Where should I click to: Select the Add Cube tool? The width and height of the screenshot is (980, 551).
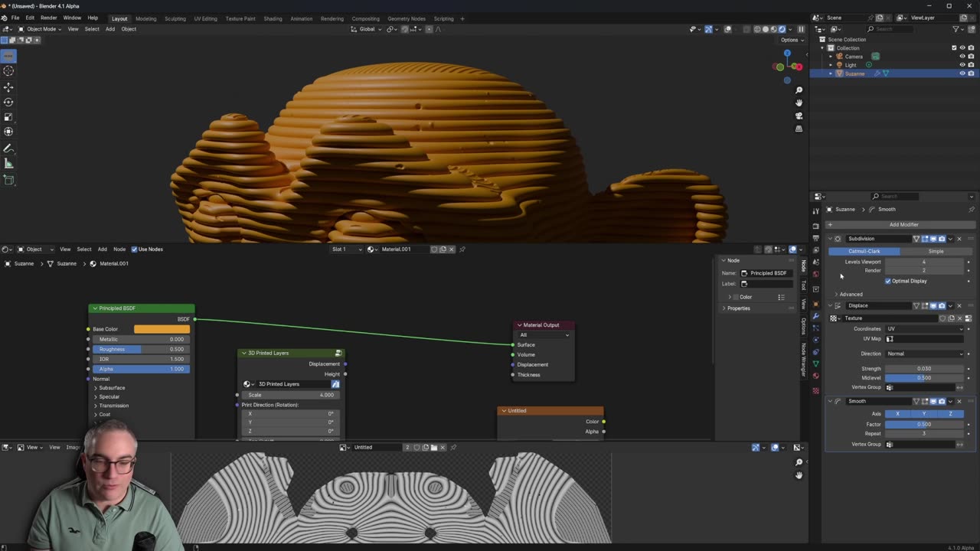pyautogui.click(x=8, y=181)
